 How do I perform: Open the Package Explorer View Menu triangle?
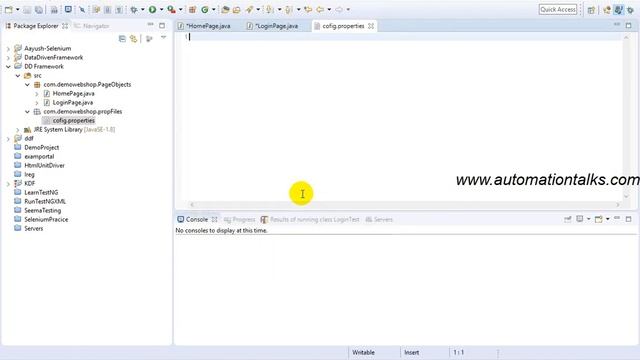click(x=163, y=38)
